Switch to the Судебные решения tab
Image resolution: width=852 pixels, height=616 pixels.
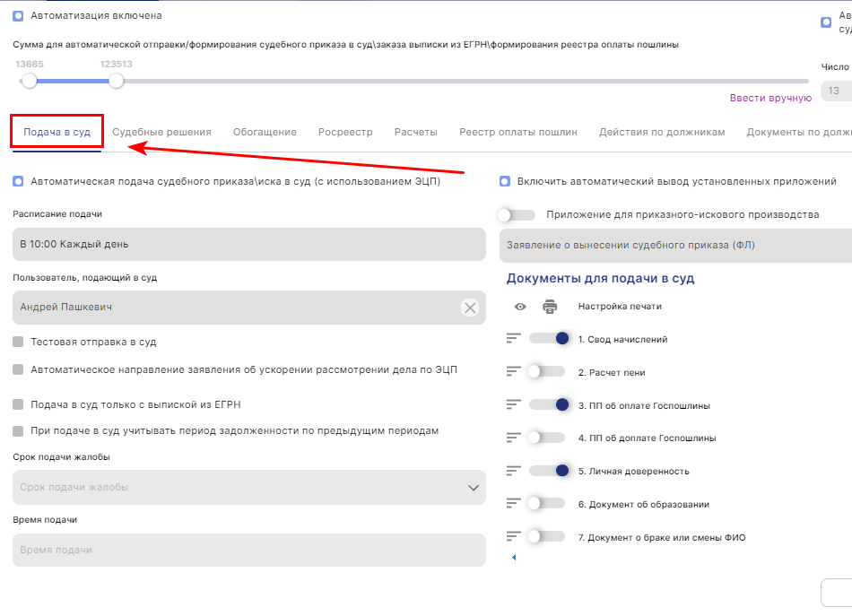click(161, 132)
